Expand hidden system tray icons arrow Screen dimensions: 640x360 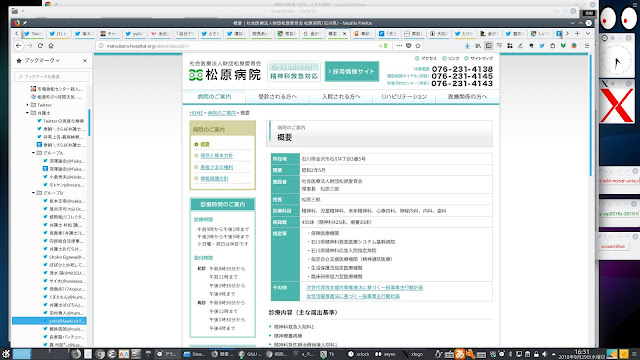(x=553, y=354)
